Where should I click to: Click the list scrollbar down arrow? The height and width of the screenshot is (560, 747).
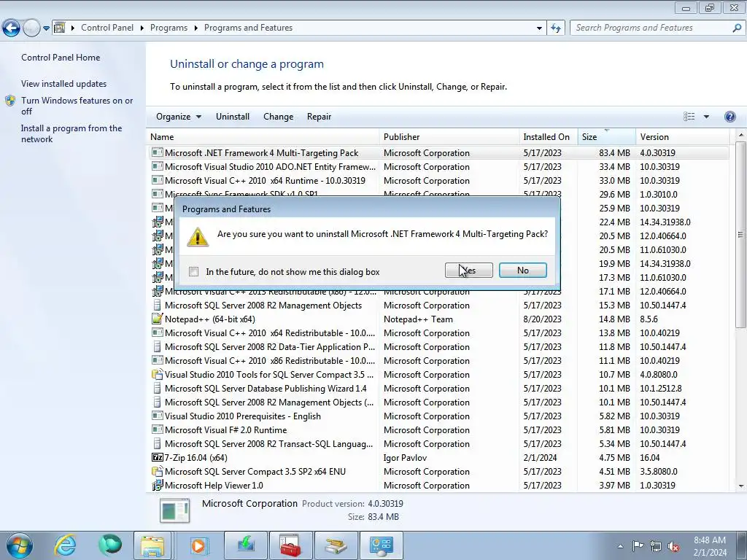741,486
